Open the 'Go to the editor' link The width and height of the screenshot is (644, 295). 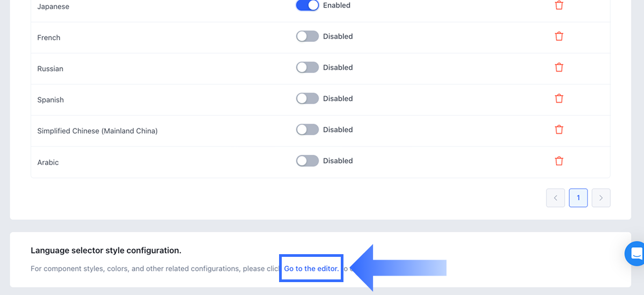[x=311, y=269]
